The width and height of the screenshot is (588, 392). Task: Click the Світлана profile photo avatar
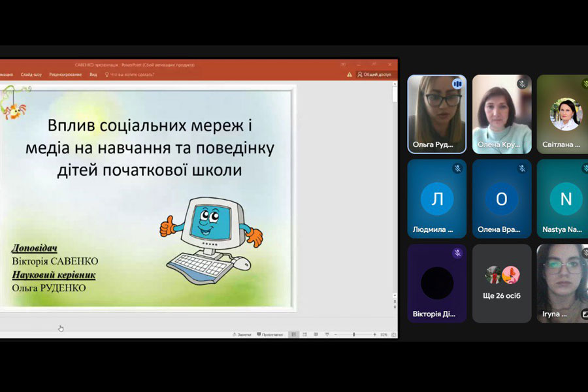click(x=566, y=114)
